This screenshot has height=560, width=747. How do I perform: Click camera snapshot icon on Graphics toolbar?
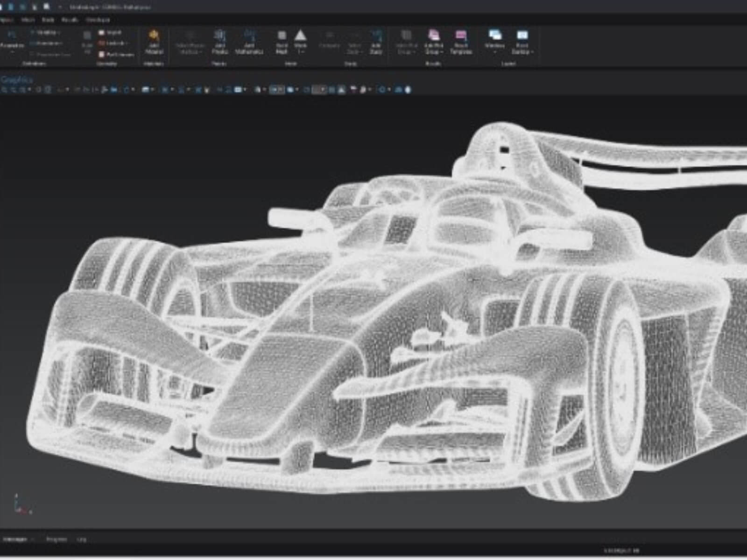coord(399,90)
